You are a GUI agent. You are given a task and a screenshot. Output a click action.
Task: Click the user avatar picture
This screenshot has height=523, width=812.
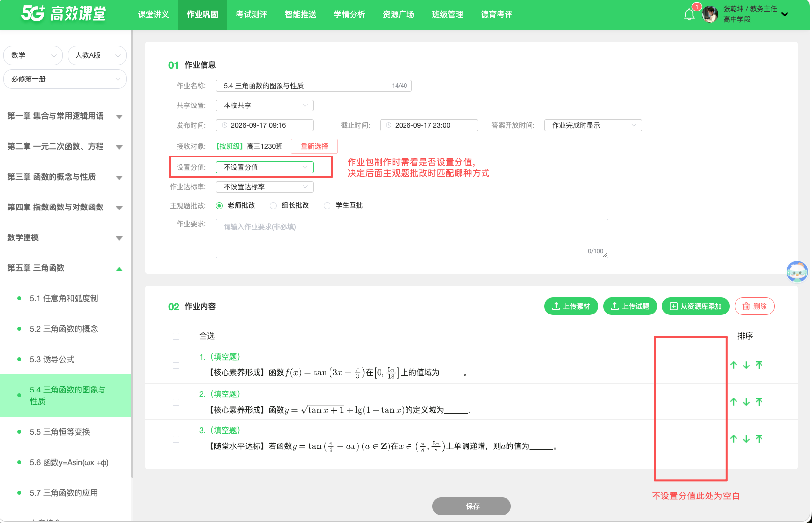[710, 14]
